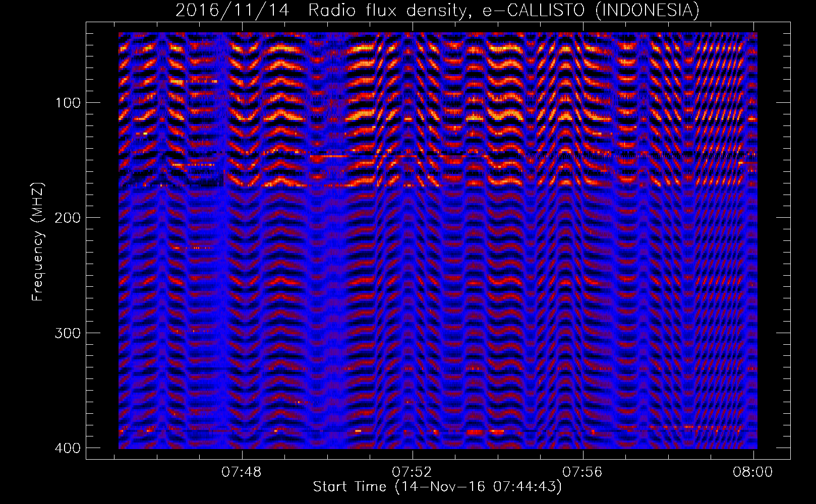Click the 'Start Time (14-Nov-16 07:44:43)' x-axis label
816x504 pixels.
coord(437,487)
